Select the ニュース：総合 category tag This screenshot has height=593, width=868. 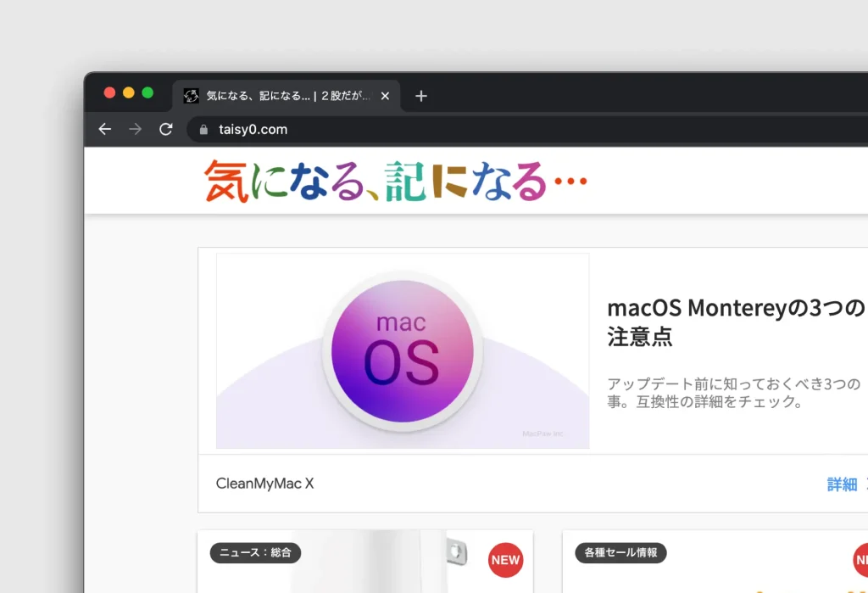pos(255,553)
